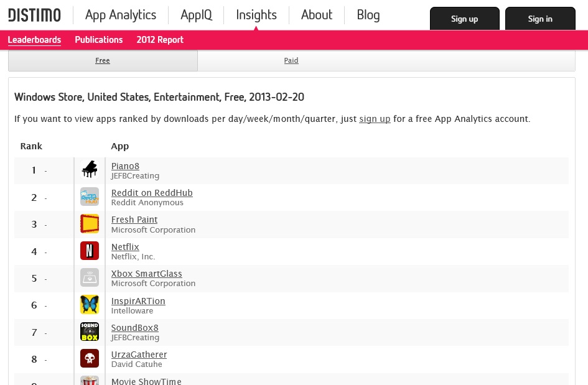Open the Reddit on ReddHub app icon
This screenshot has width=588, height=385.
90,197
